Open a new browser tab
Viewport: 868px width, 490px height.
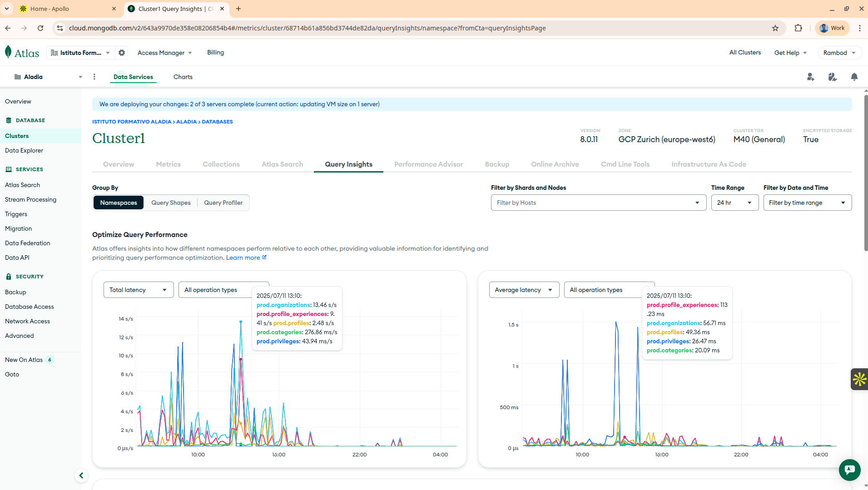[238, 9]
